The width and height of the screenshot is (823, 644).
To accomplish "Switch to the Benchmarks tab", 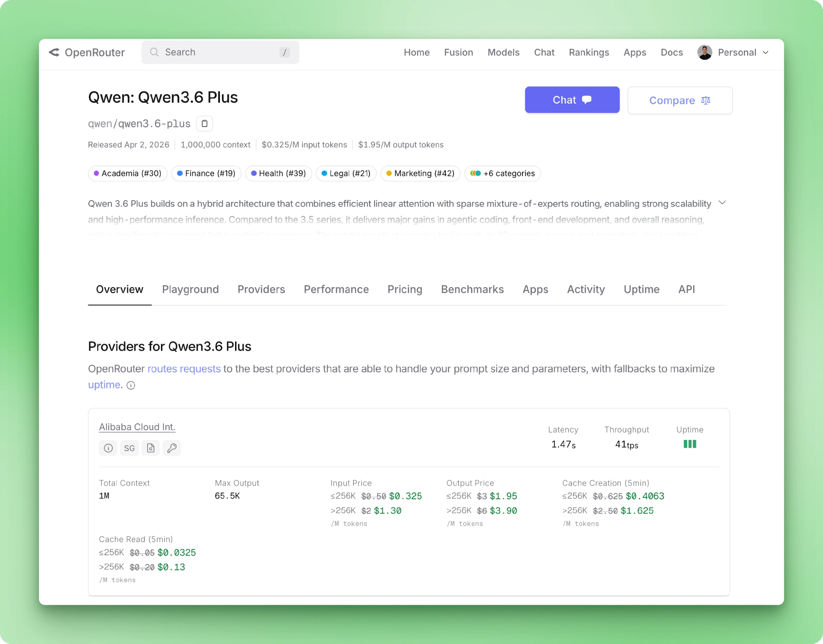I will click(x=472, y=289).
